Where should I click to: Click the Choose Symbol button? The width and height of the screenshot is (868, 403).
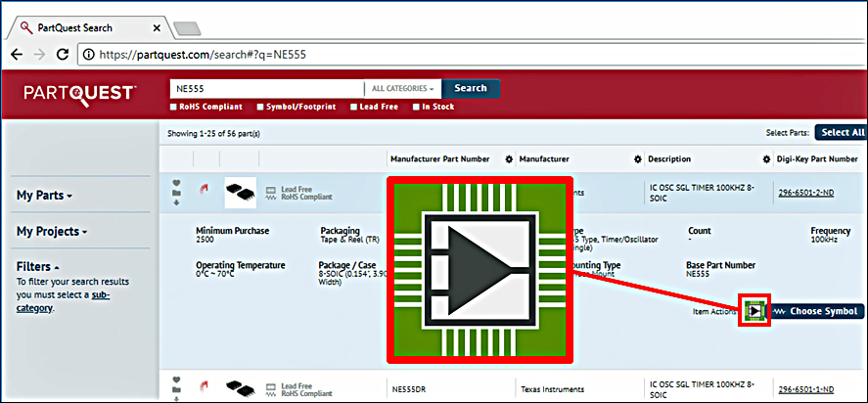point(818,311)
